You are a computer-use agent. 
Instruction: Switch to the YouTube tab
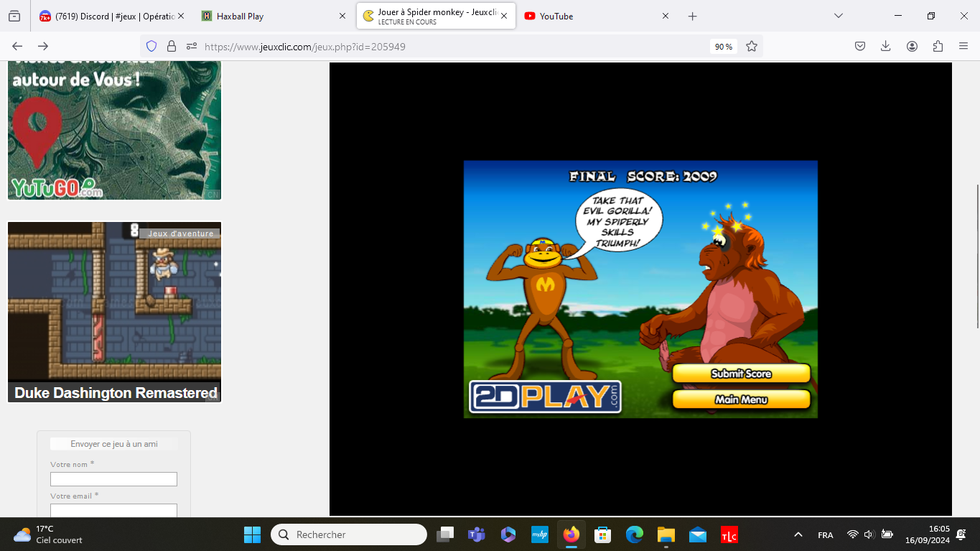tap(589, 16)
